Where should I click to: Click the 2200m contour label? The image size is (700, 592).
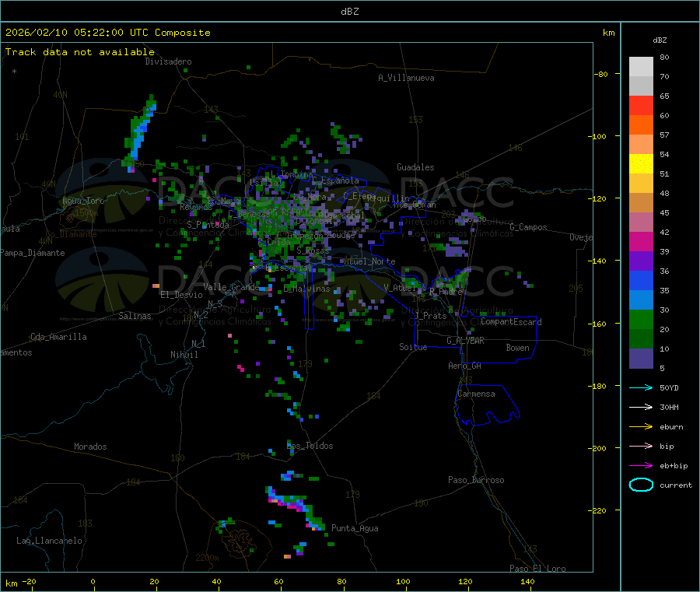[207, 558]
